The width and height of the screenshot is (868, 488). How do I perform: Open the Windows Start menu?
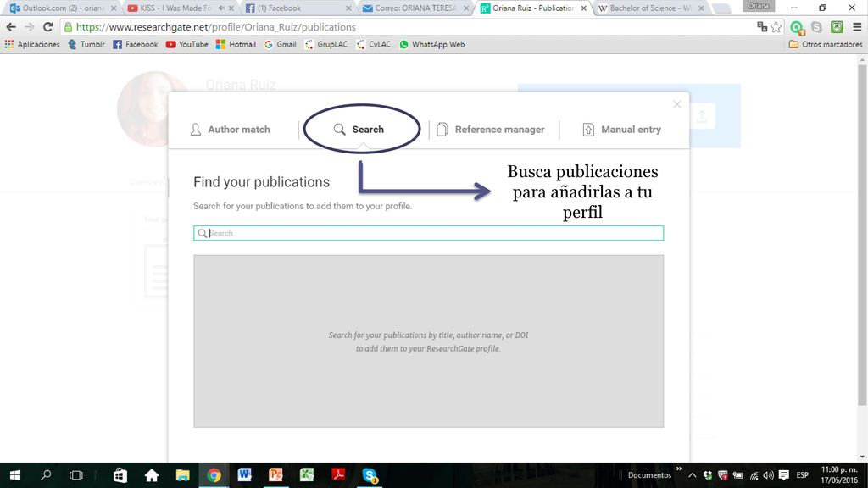point(15,475)
